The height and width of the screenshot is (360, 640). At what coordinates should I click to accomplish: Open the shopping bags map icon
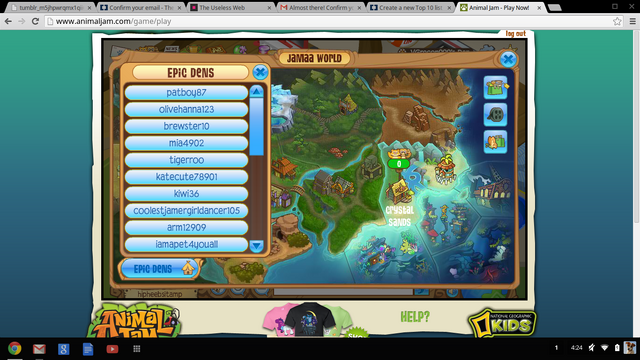pyautogui.click(x=496, y=87)
